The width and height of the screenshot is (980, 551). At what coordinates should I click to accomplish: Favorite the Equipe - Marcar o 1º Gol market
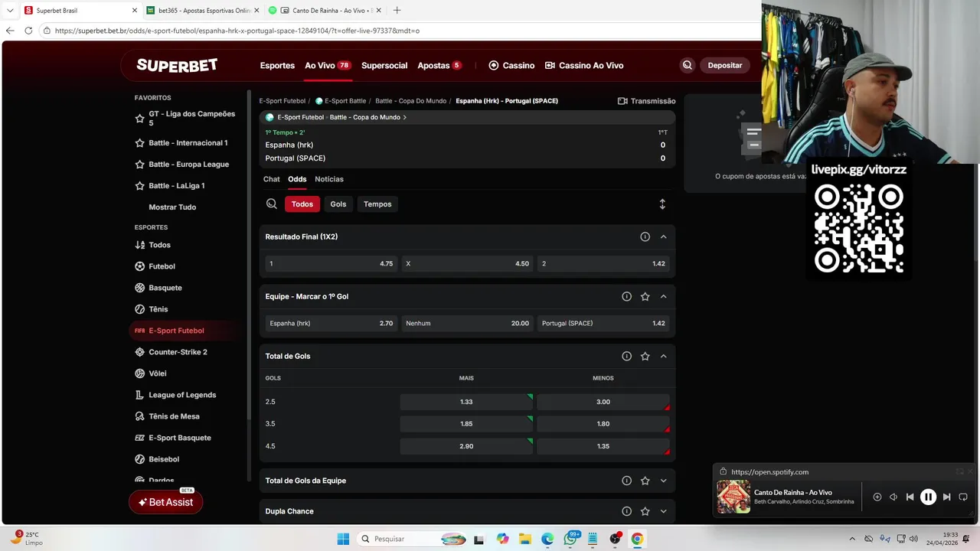click(x=645, y=296)
